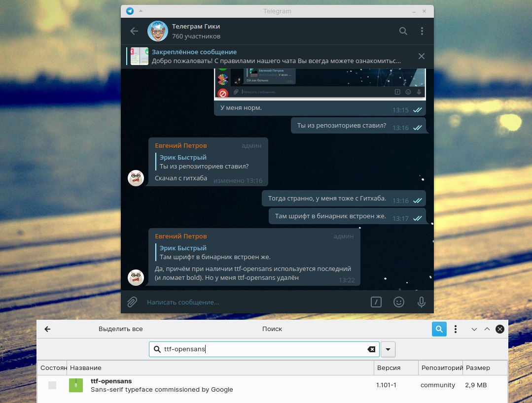Sort by Название column header
The height and width of the screenshot is (403, 532).
tap(220, 368)
